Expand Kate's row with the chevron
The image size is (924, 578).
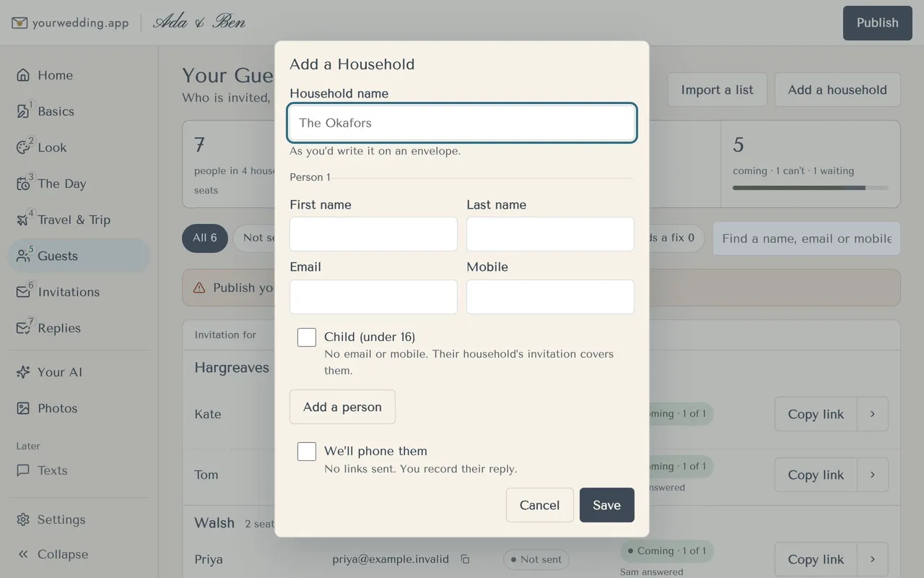click(x=873, y=414)
